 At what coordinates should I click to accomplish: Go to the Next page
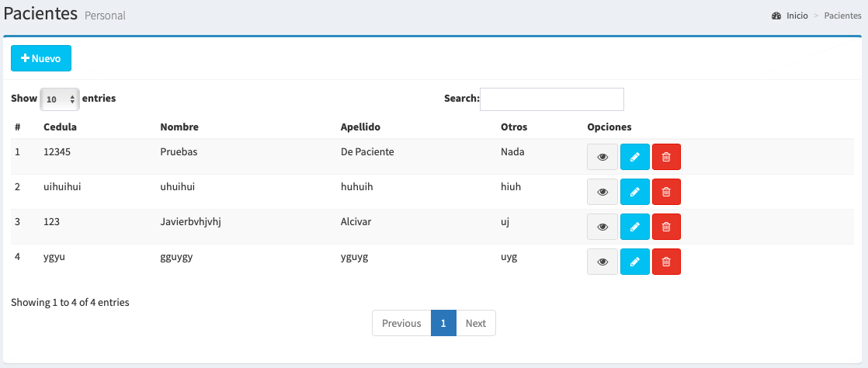coord(476,323)
